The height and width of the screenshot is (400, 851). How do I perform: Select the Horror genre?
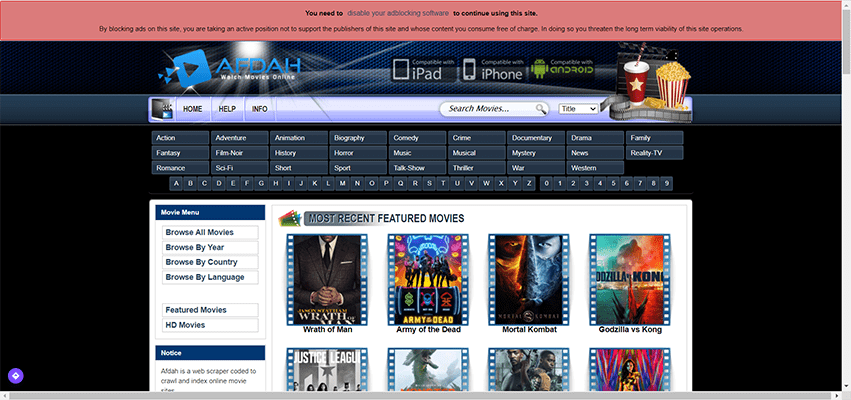click(x=358, y=153)
